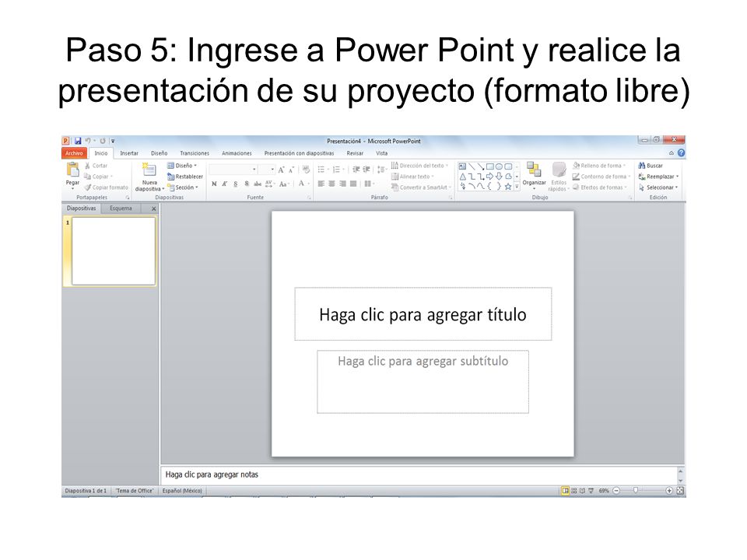The width and height of the screenshot is (747, 560).
Task: Click the Cortar scissors icon
Action: tap(88, 166)
